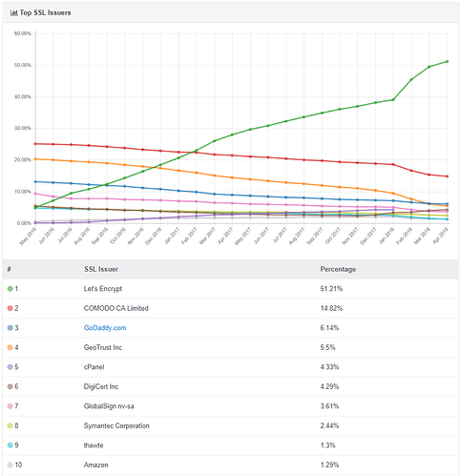
Task: Click the 2.44% percentage value
Action: point(329,425)
